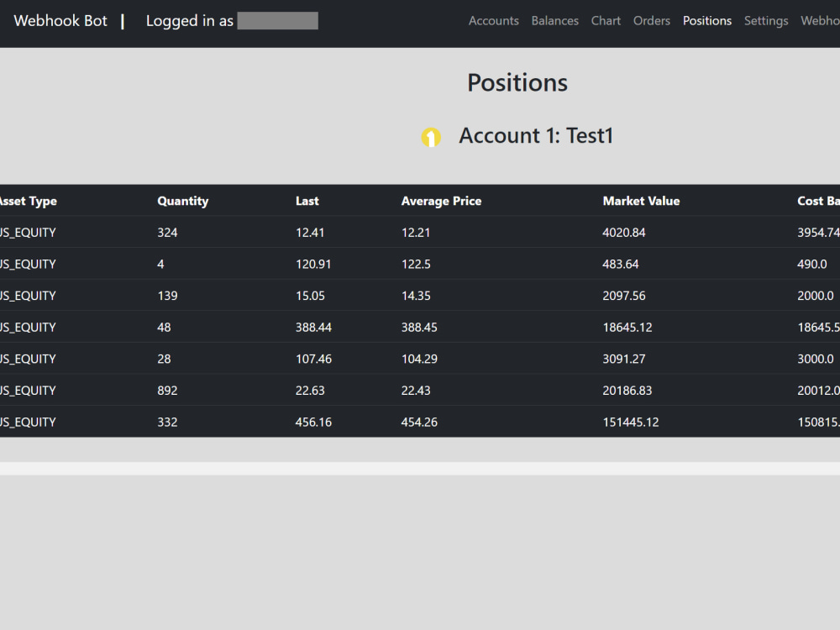Click the Last price column header
Screen dimensions: 840x630
coord(307,201)
